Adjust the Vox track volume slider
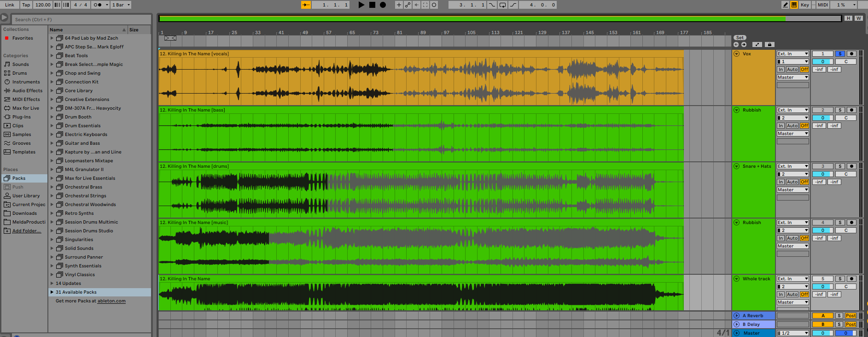The image size is (868, 337). coord(823,62)
